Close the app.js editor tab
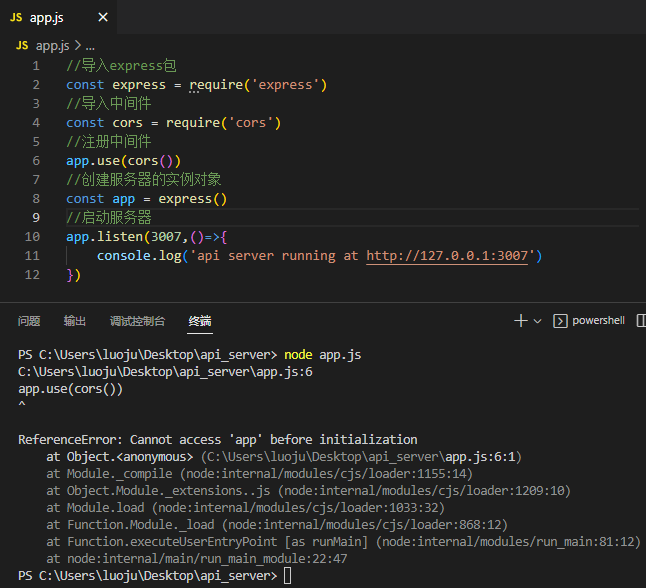The width and height of the screenshot is (646, 588). (x=103, y=17)
